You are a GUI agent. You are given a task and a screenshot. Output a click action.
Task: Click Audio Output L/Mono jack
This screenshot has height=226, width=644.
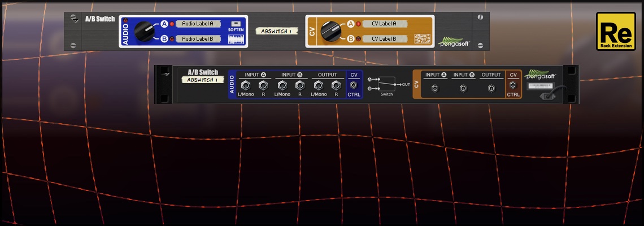tap(318, 85)
